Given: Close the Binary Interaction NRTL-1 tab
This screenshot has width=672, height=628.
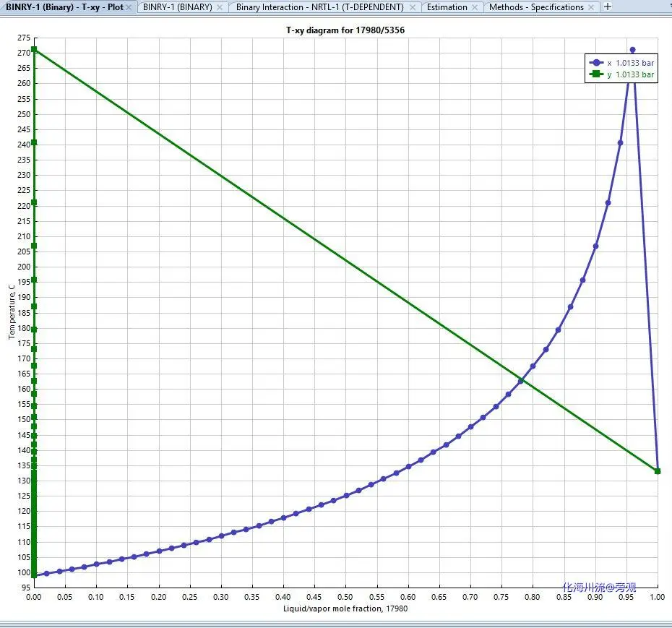Looking at the screenshot, I should coord(413,7).
